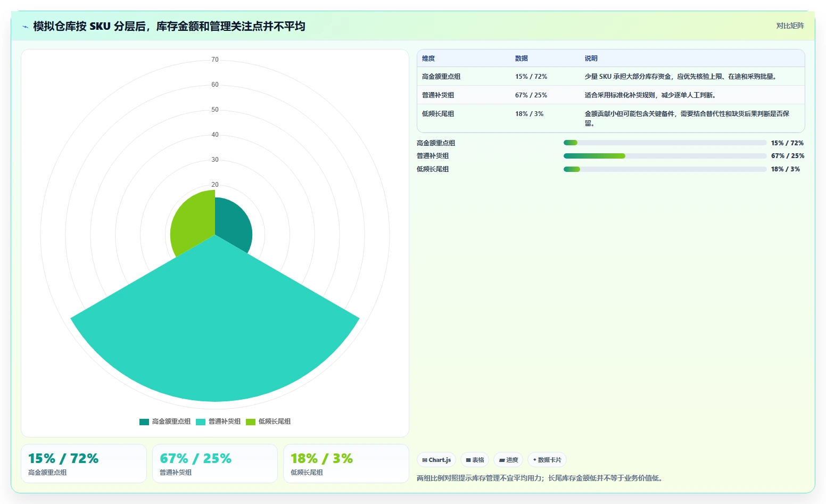Open the 67% / 25% stat card
The height and width of the screenshot is (504, 826).
coord(215,464)
